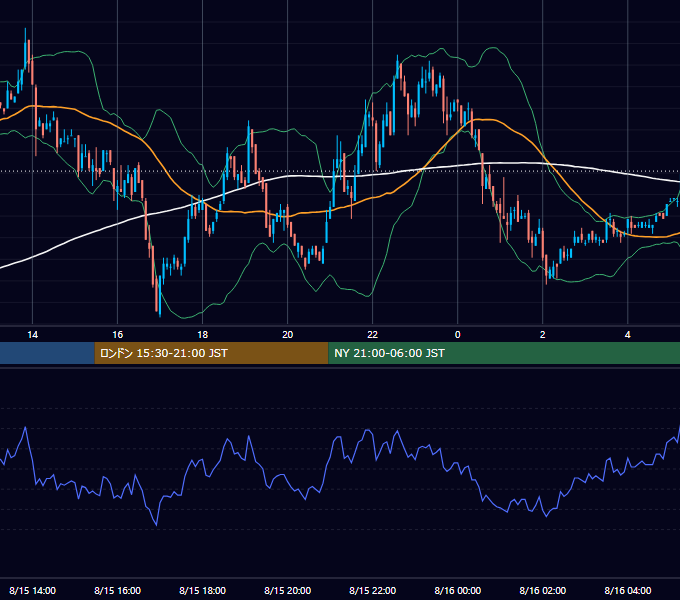Click the 8/15 14:00 time label
The width and height of the screenshot is (680, 600).
[33, 590]
